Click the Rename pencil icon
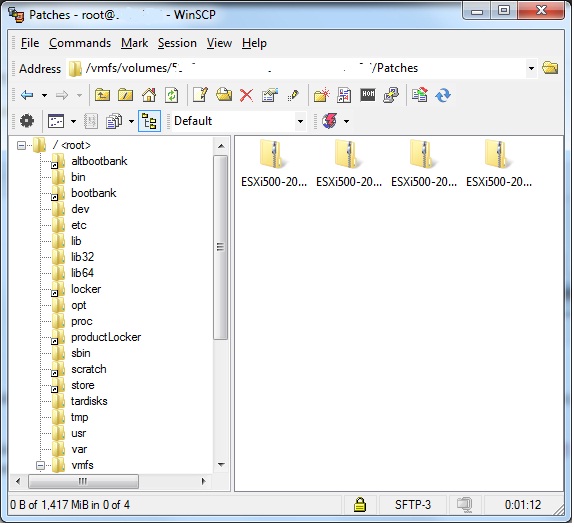 tap(293, 95)
